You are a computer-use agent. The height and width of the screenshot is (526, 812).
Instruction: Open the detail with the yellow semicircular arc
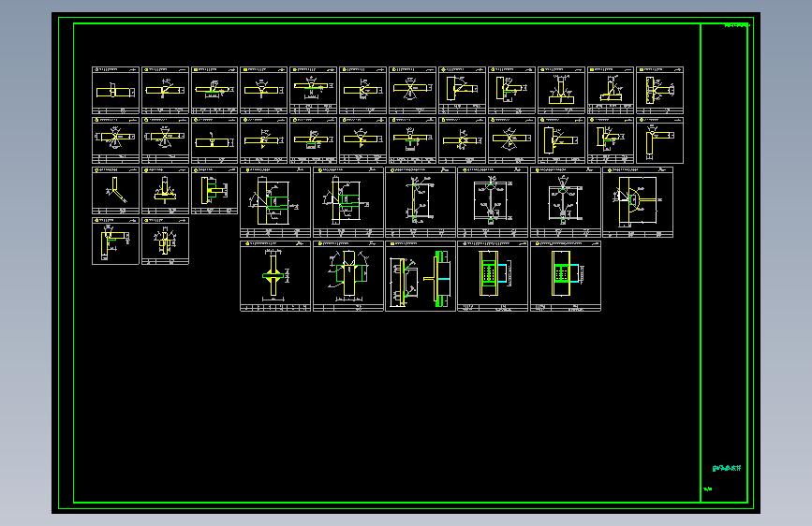point(638,202)
